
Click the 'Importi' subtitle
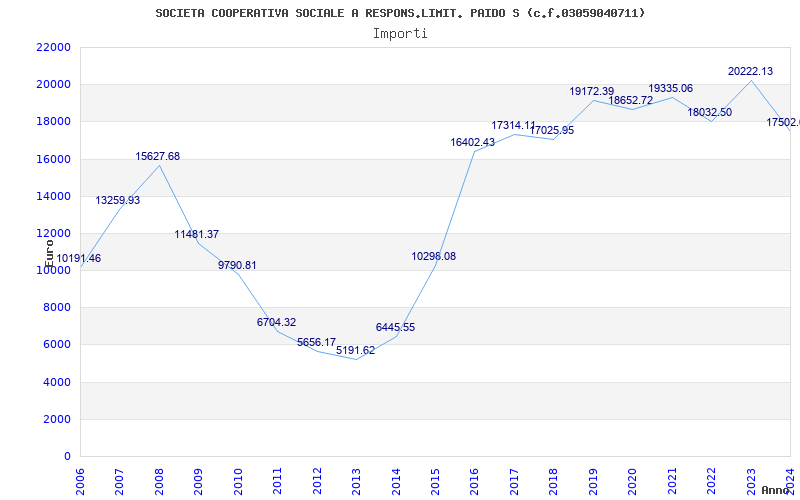pos(400,34)
